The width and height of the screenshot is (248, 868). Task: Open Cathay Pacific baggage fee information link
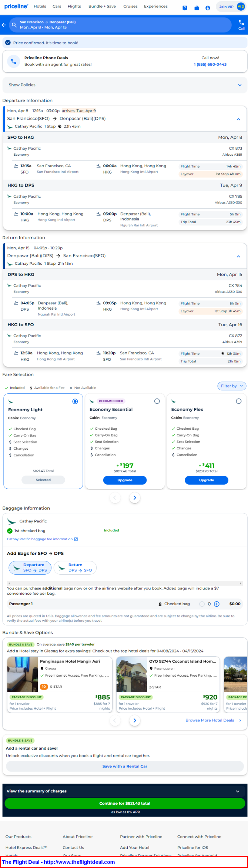40,539
